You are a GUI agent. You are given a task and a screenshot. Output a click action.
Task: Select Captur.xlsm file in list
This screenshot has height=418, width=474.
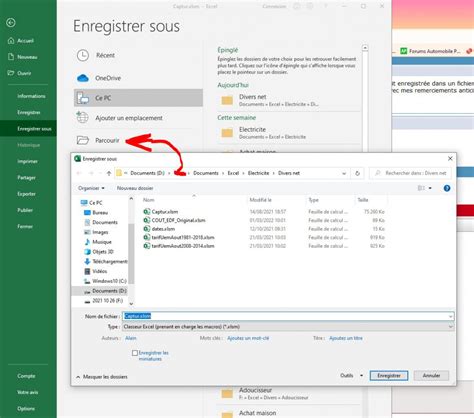pos(161,212)
